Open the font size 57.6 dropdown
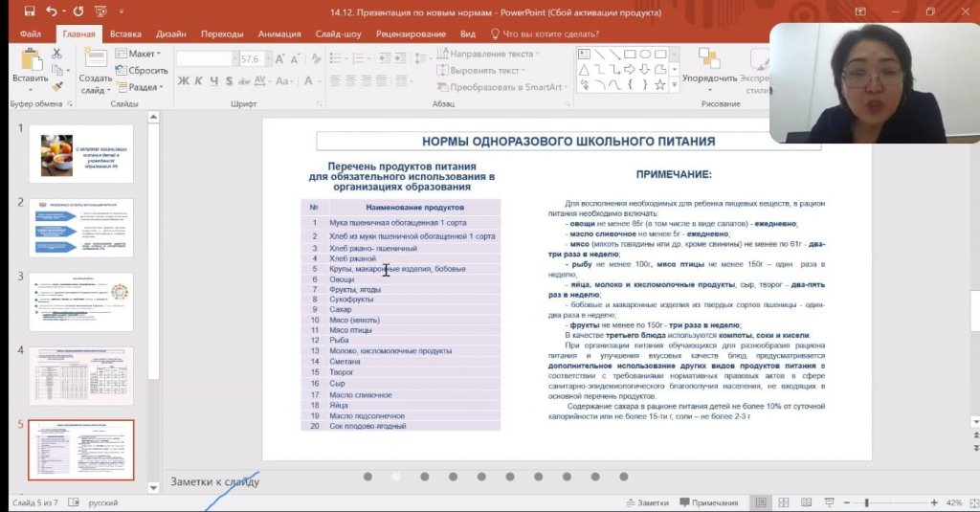Image resolution: width=980 pixels, height=512 pixels. pyautogui.click(x=268, y=58)
